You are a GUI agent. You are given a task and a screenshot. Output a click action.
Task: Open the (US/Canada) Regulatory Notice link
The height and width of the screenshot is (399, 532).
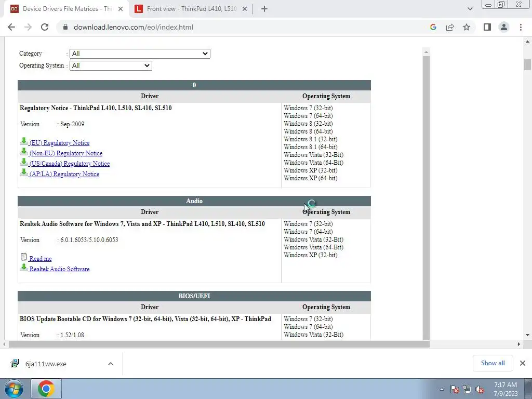pos(70,164)
